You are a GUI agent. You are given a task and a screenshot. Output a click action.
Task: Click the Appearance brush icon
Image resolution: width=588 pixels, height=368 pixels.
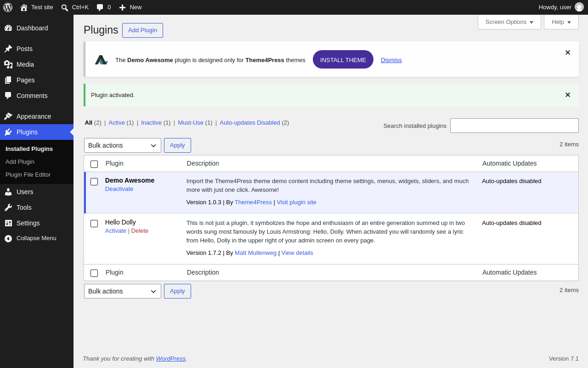click(8, 116)
